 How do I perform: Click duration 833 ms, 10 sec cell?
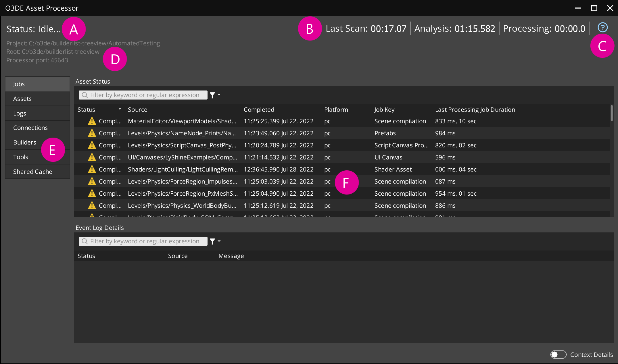tap(456, 121)
